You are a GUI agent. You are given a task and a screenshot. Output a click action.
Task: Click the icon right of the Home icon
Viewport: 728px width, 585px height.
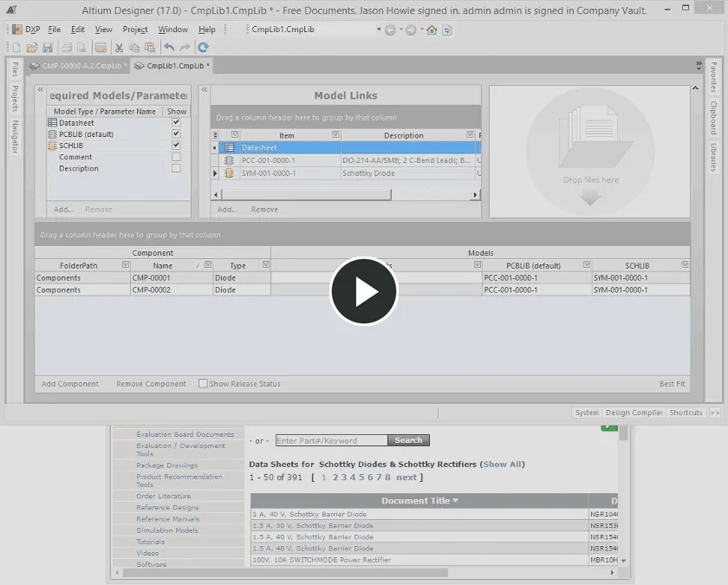pyautogui.click(x=446, y=30)
